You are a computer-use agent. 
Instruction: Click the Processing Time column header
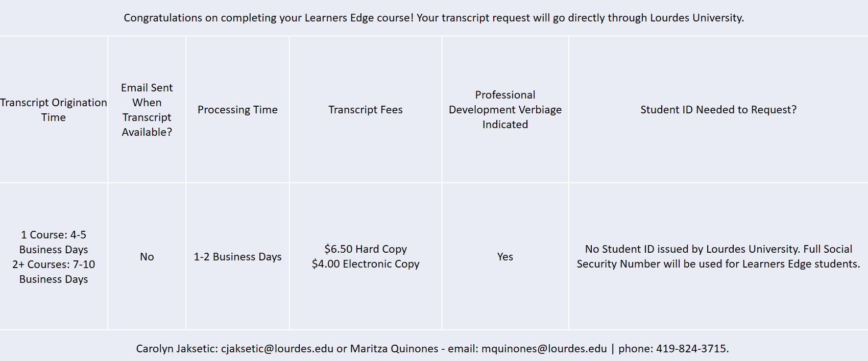click(237, 110)
